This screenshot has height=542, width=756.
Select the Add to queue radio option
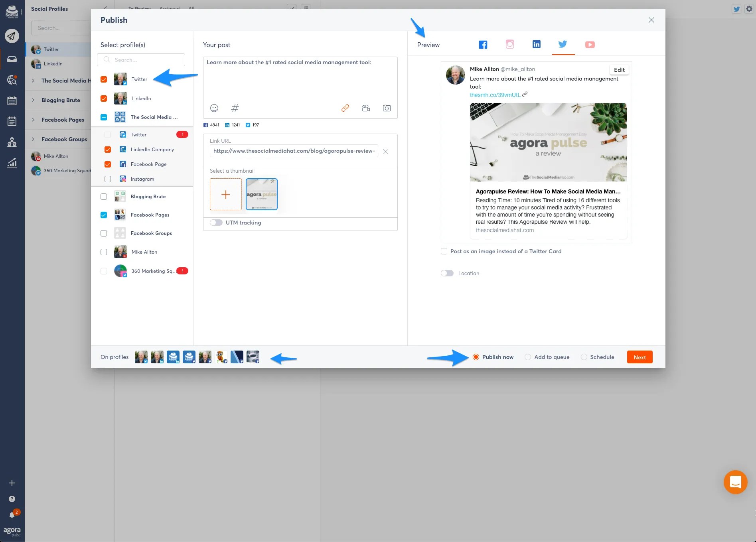pyautogui.click(x=528, y=357)
